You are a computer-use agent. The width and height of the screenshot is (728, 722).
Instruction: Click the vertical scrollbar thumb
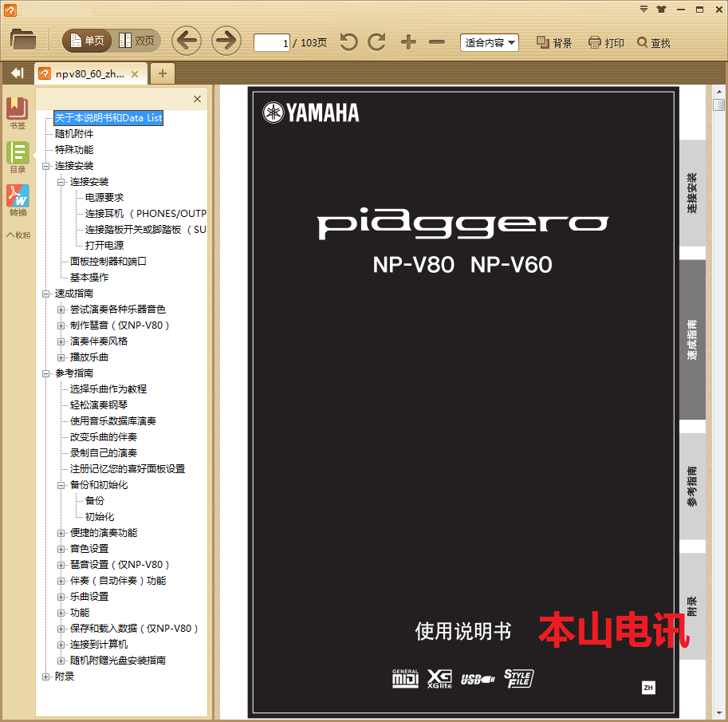coord(718,105)
